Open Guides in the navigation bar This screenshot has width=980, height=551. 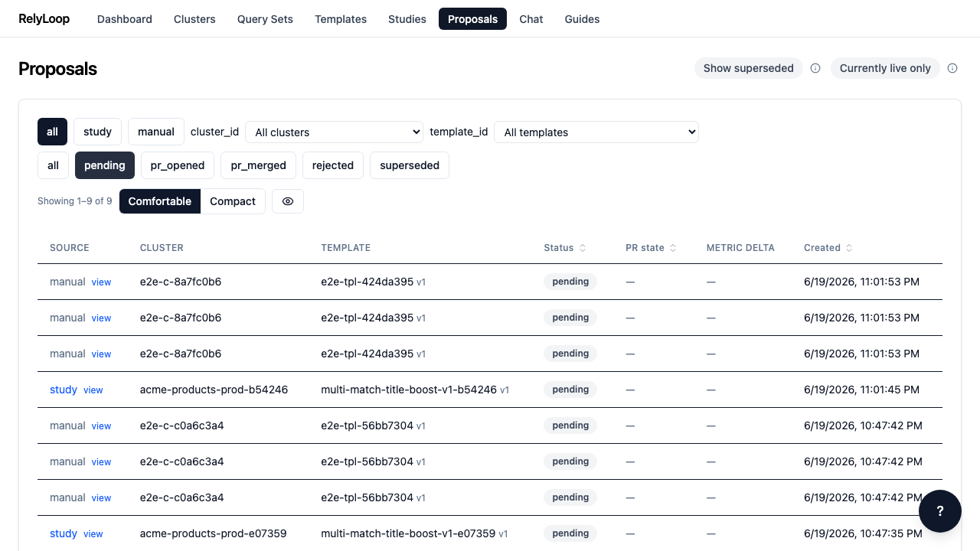(x=582, y=19)
